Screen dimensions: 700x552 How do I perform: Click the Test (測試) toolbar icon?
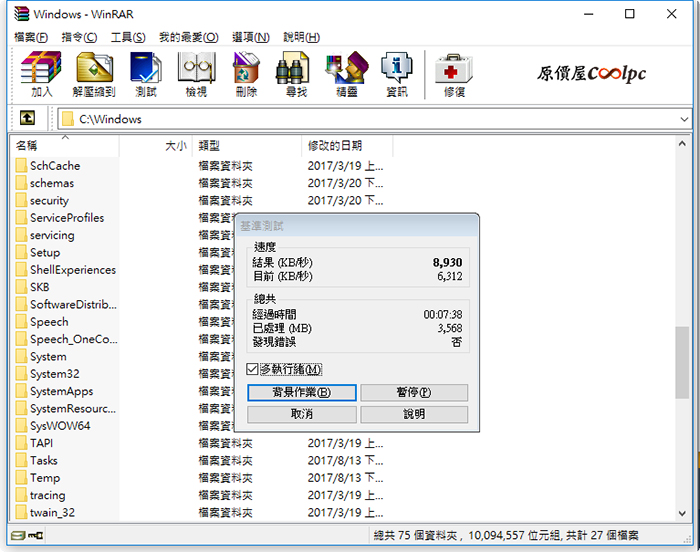coord(146,67)
